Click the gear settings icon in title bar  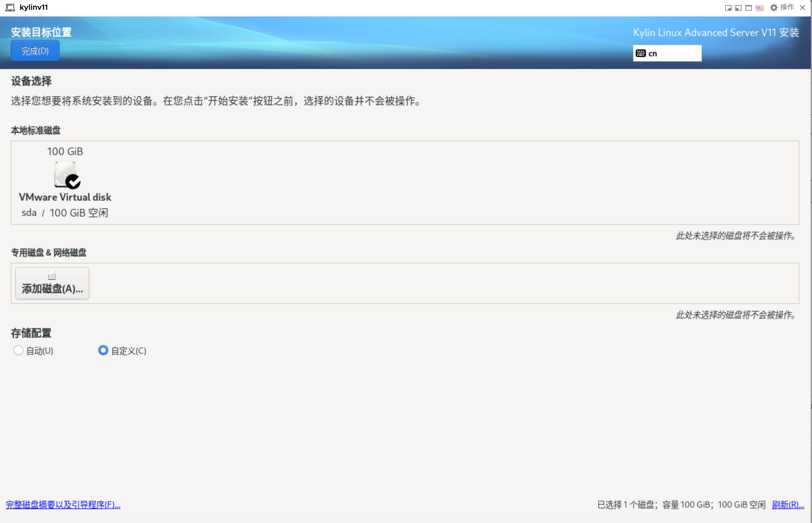tap(774, 8)
